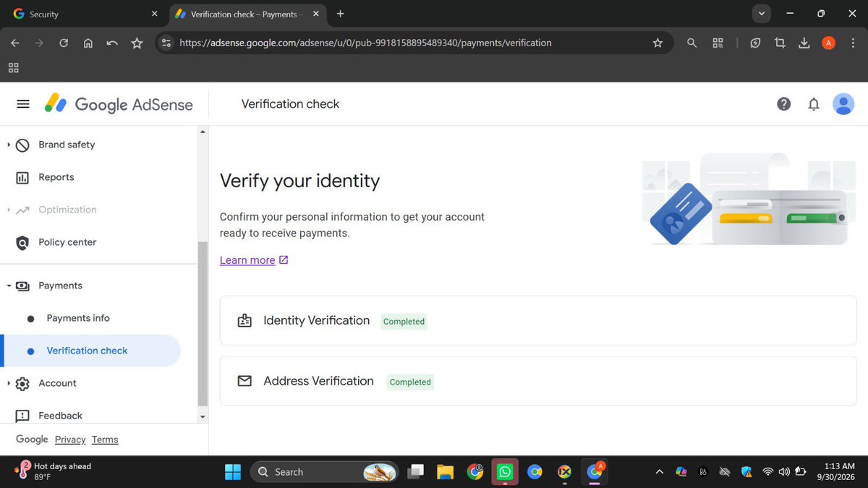The height and width of the screenshot is (488, 868).
Task: Close the Security tab
Action: [154, 14]
